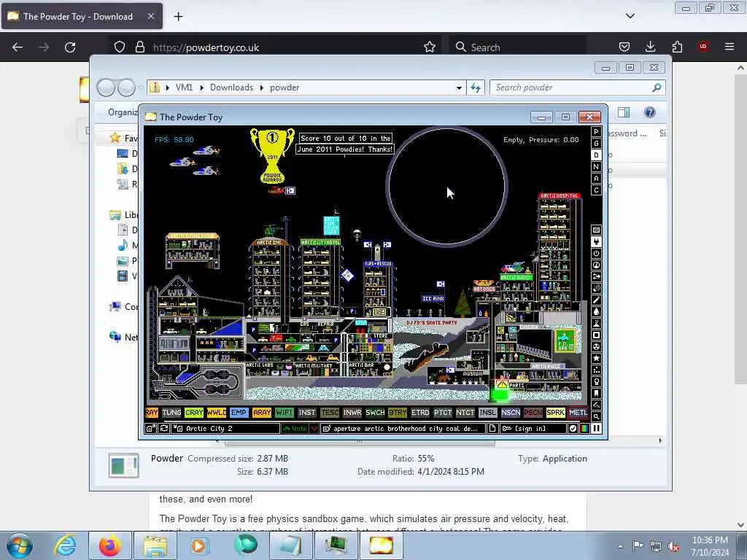Open Firefox downloads arrow icon
This screenshot has height=560, width=747.
pos(650,47)
